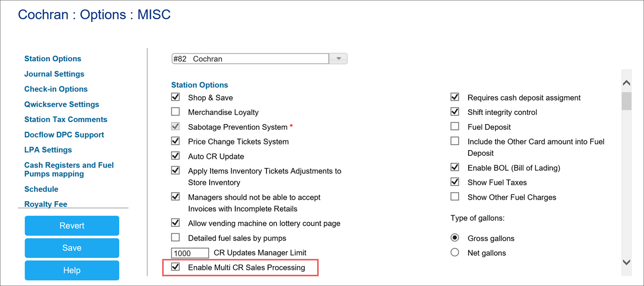Select the Net gallons radio button
Image resolution: width=644 pixels, height=286 pixels.
pos(455,252)
